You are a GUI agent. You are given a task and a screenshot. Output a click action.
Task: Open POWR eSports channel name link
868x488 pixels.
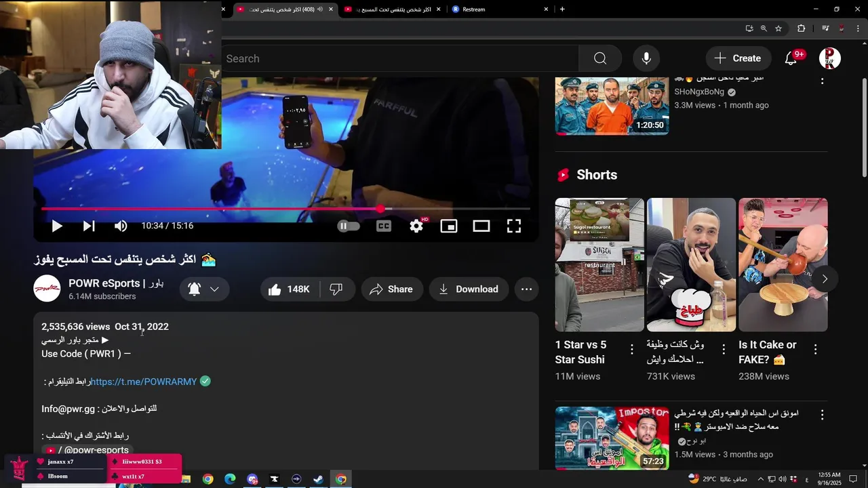coord(116,283)
